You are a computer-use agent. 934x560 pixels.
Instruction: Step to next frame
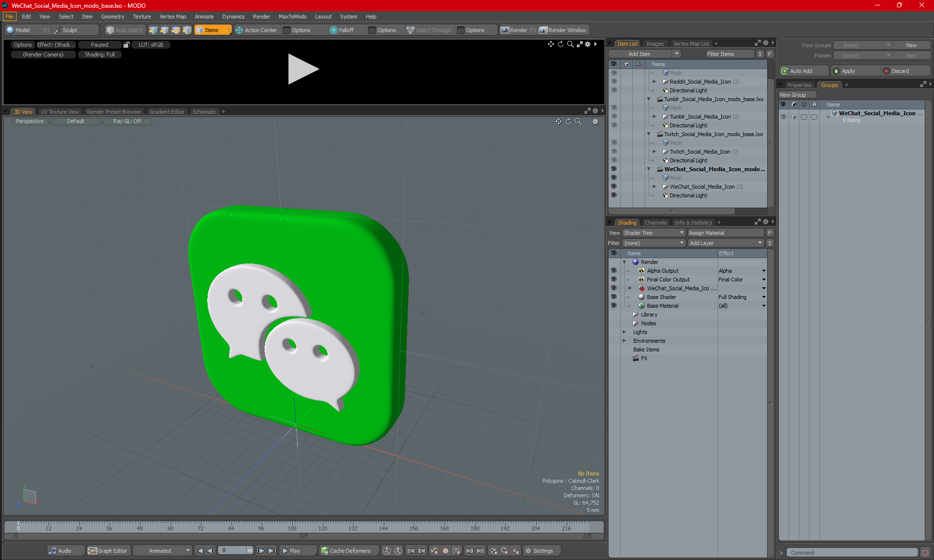261,551
